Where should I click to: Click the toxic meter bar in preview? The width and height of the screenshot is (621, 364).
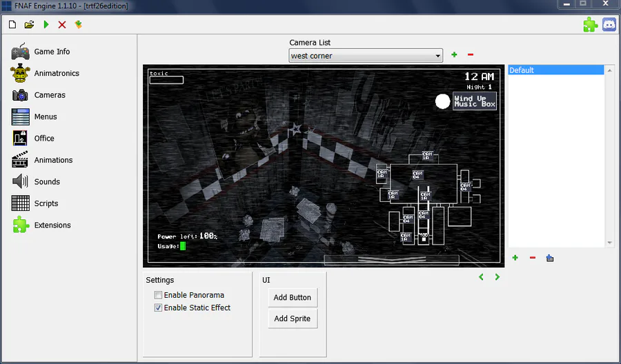click(166, 81)
